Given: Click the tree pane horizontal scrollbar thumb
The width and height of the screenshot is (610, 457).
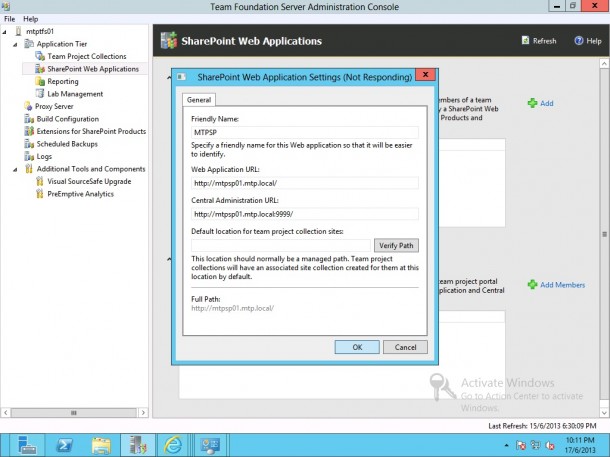Looking at the screenshot, I should pos(74,412).
